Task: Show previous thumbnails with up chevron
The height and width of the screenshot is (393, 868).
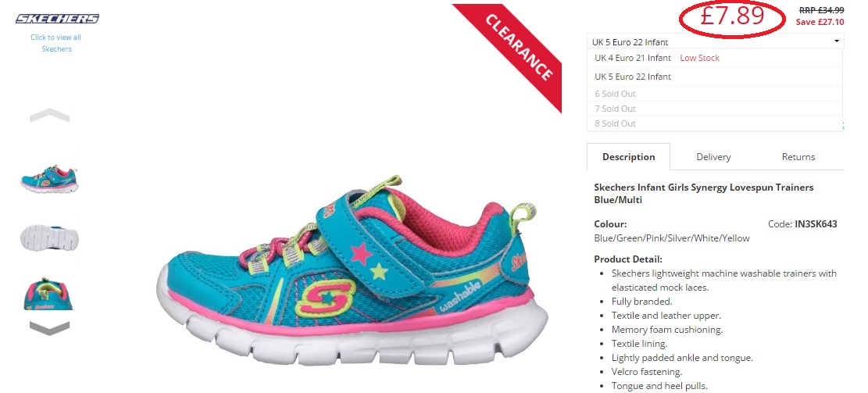Action: tap(49, 115)
